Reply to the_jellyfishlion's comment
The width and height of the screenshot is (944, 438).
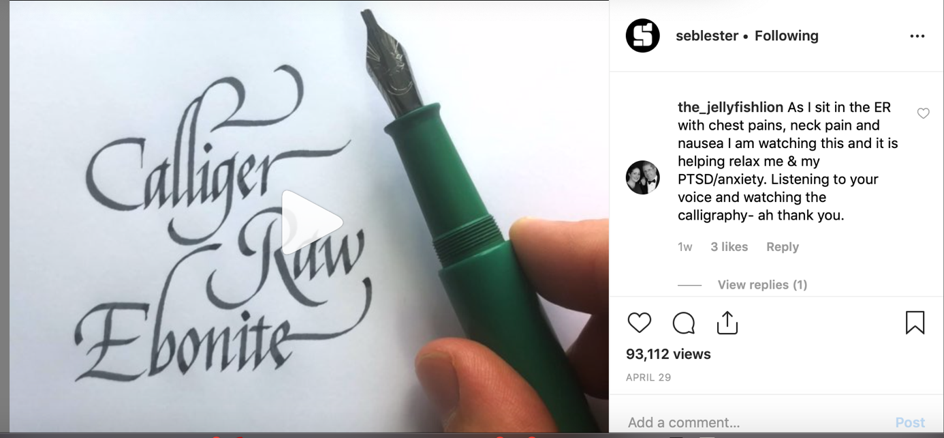click(782, 247)
